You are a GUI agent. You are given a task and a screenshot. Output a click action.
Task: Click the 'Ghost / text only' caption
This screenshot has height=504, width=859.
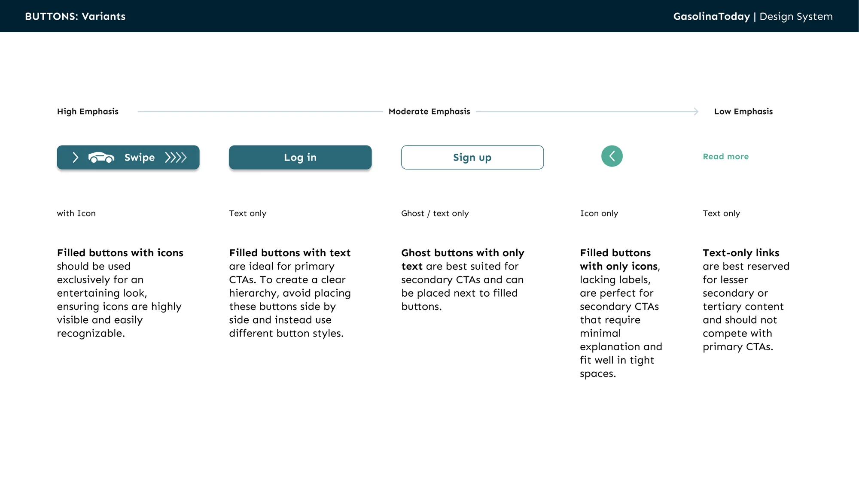[x=435, y=213]
